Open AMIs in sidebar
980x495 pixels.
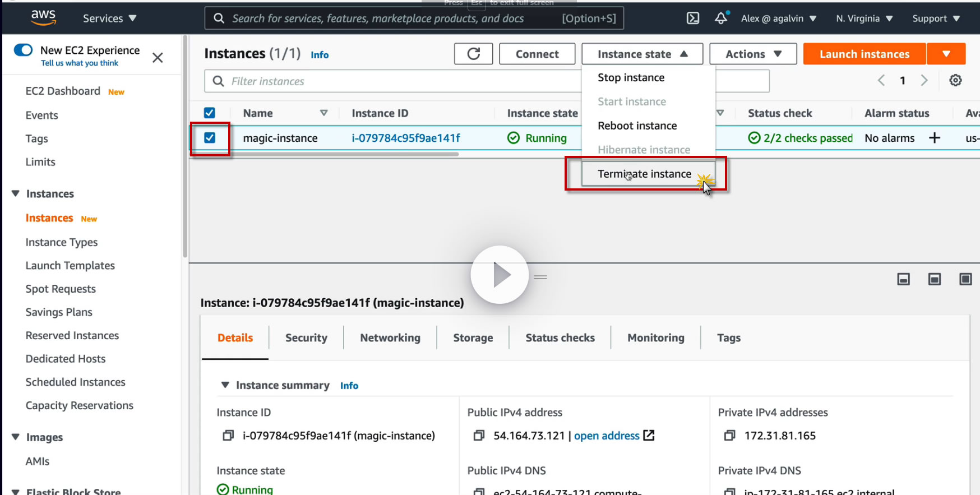(x=38, y=461)
